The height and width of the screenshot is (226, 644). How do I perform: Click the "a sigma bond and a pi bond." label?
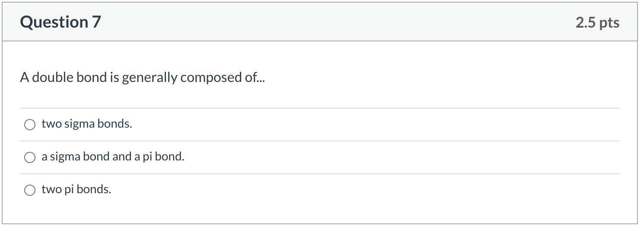pos(113,157)
